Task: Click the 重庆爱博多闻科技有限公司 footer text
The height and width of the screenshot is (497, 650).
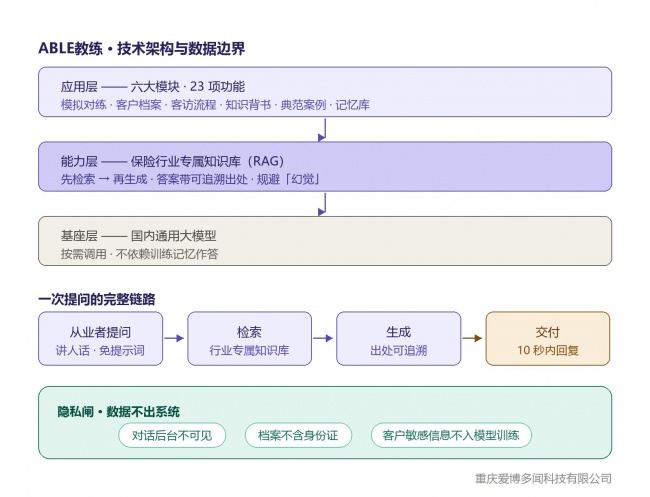Action: pos(543,478)
